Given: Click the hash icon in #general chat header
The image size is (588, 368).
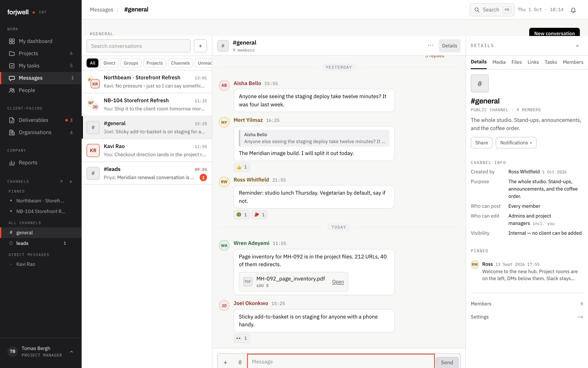Looking at the screenshot, I should (x=223, y=46).
